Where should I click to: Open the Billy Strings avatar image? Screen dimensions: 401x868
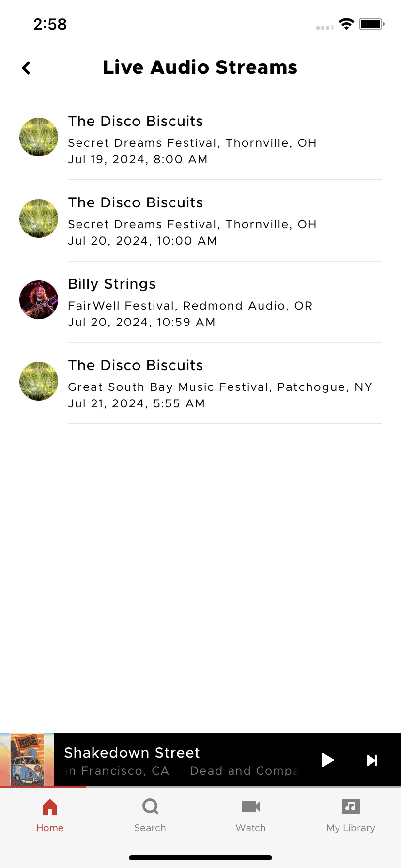(39, 300)
